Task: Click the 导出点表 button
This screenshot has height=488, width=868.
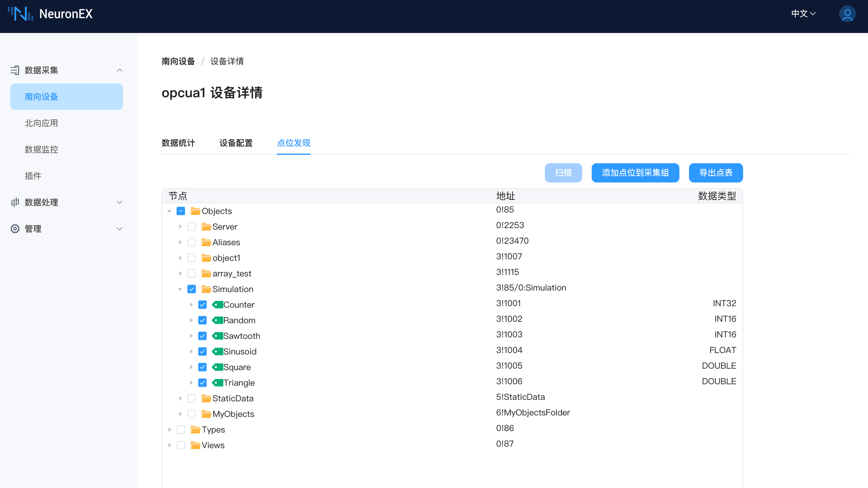Action: [x=715, y=173]
